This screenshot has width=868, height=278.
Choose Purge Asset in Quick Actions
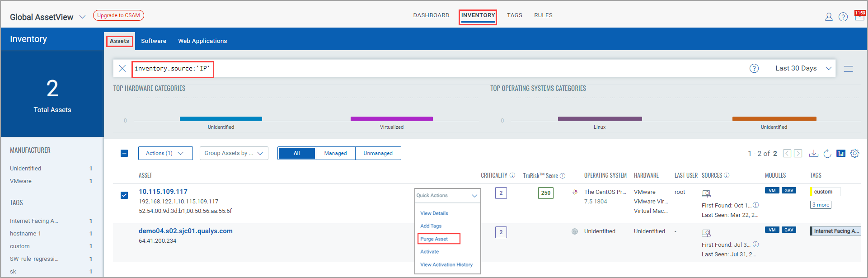[434, 239]
